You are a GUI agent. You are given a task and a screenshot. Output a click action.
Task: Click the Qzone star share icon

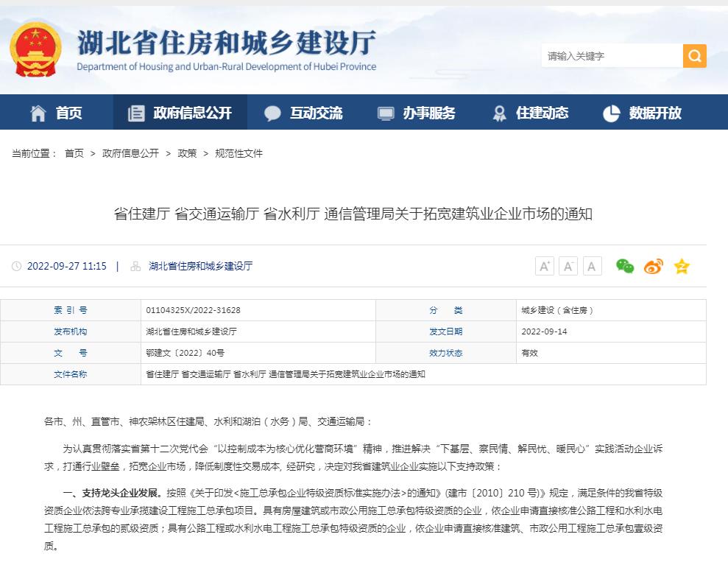pos(682,267)
